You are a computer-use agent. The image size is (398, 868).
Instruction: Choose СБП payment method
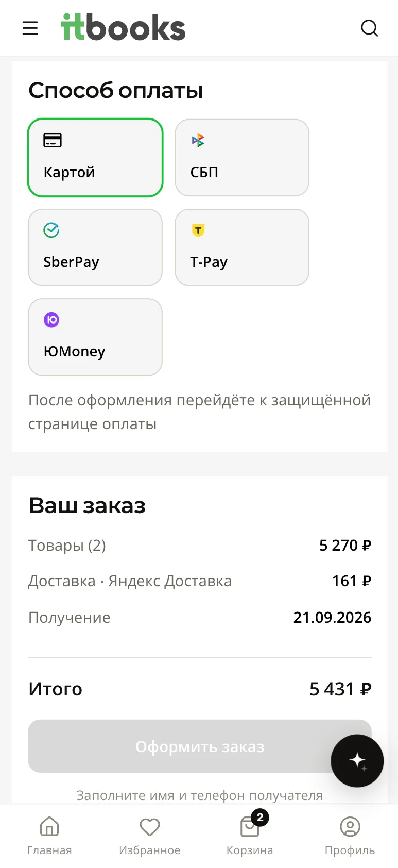pyautogui.click(x=242, y=158)
